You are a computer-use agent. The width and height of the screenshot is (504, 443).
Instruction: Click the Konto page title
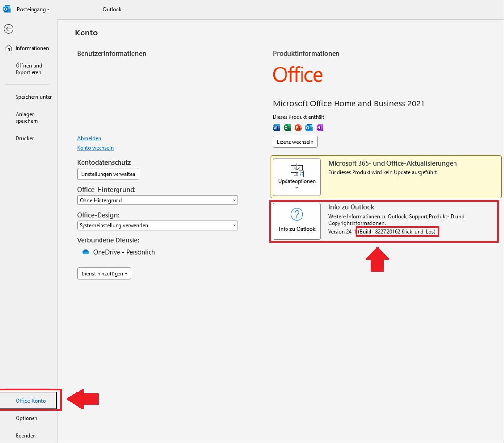pyautogui.click(x=86, y=33)
